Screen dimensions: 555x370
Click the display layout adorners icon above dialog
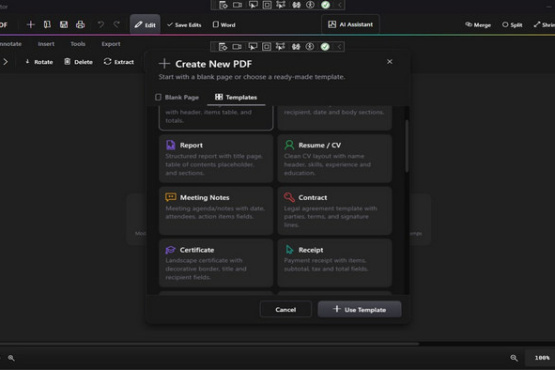pos(267,46)
